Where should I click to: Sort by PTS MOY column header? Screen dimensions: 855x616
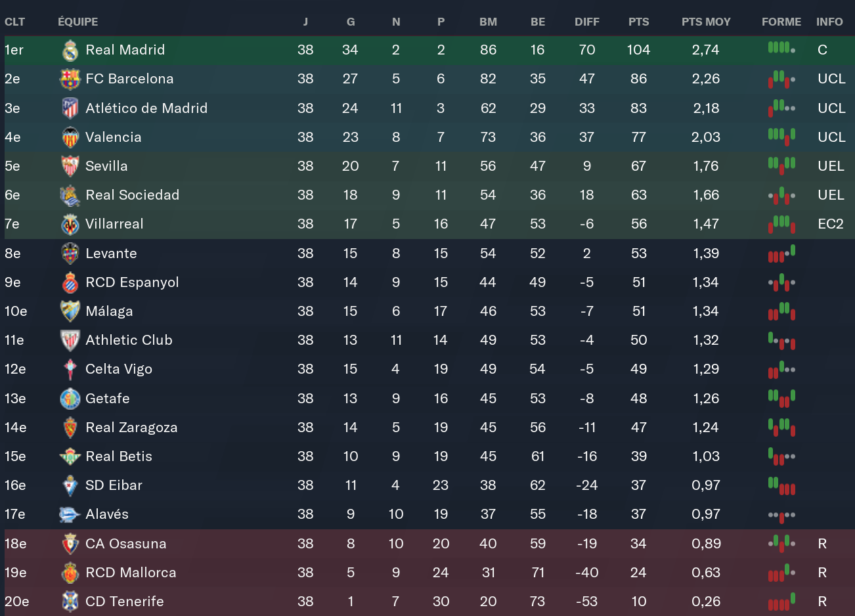706,22
